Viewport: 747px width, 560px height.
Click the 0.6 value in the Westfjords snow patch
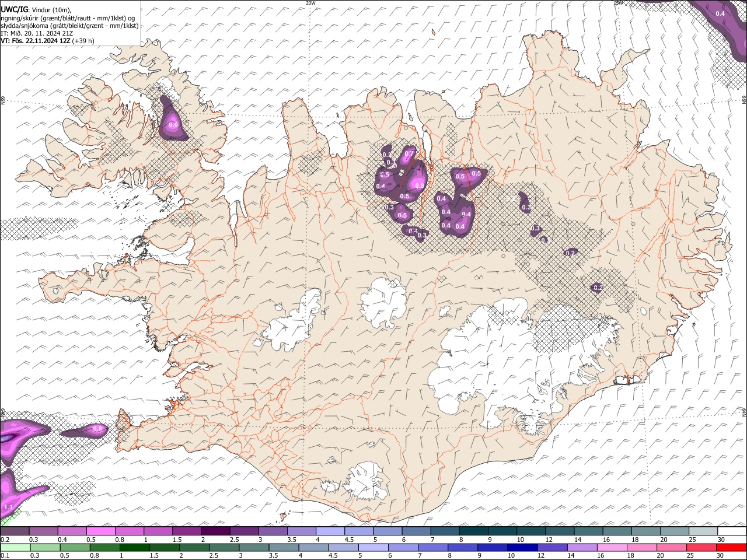coord(173,125)
